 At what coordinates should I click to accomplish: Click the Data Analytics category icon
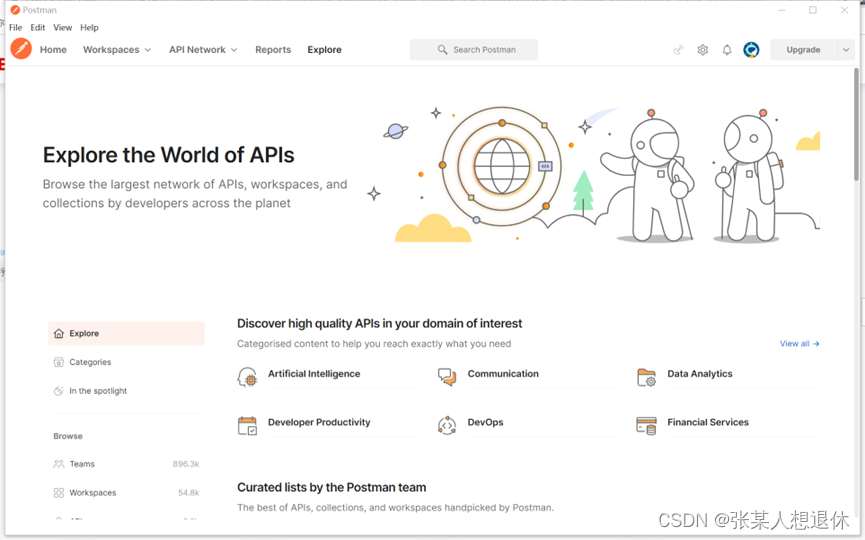(x=647, y=377)
